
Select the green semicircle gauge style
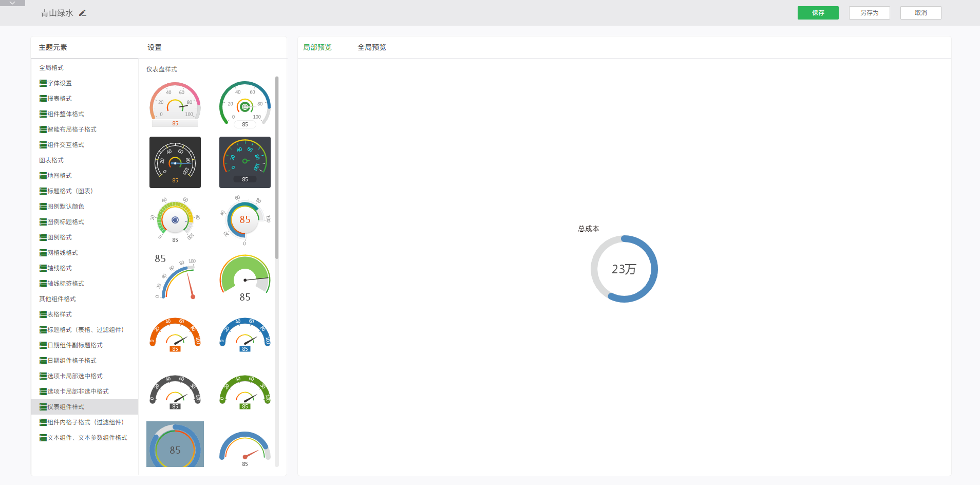click(x=245, y=393)
